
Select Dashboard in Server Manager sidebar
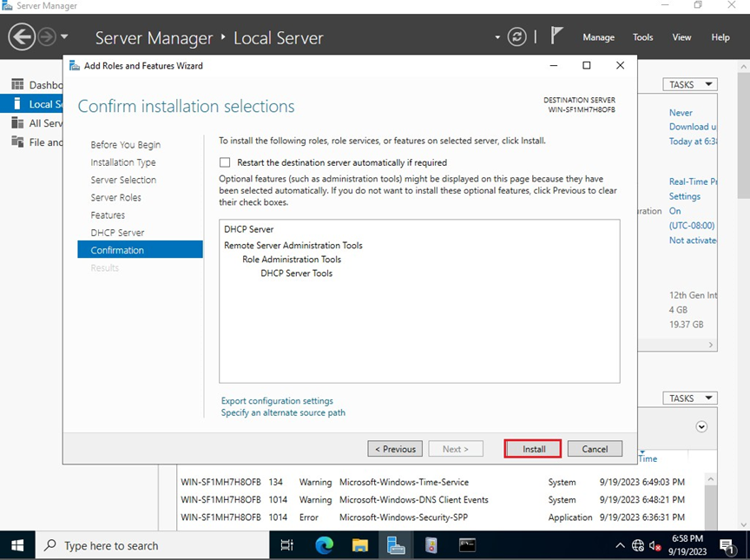coord(37,85)
